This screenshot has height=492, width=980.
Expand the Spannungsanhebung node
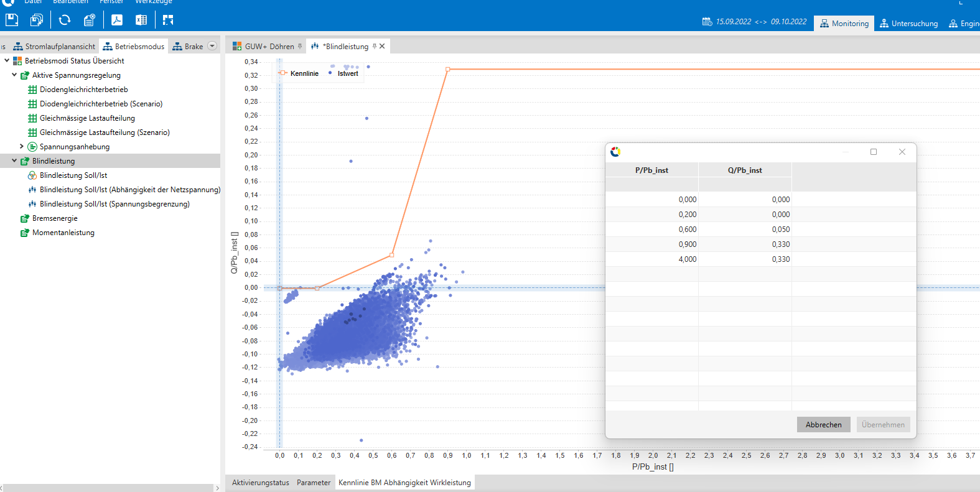click(x=22, y=146)
